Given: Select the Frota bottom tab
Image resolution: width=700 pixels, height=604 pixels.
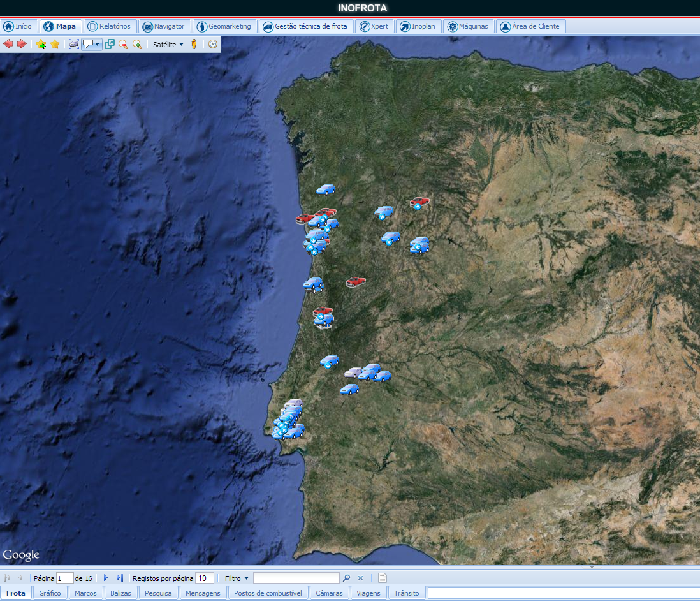Looking at the screenshot, I should tap(16, 593).
